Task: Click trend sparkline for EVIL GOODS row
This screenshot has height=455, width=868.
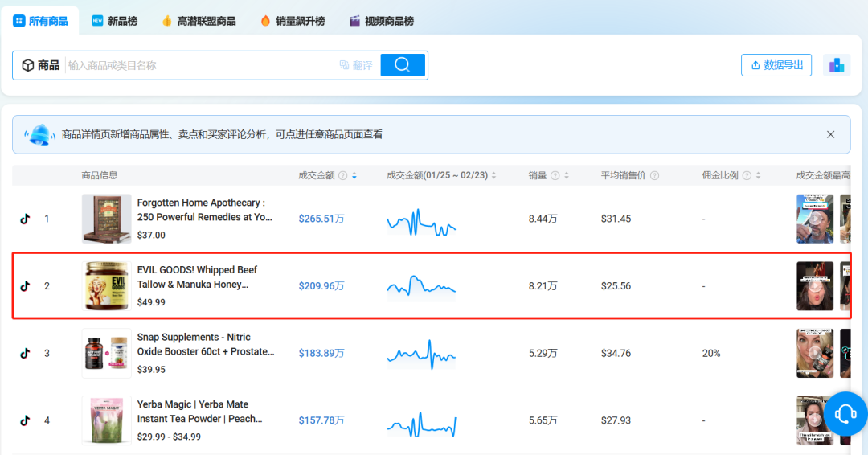Action: click(x=421, y=287)
